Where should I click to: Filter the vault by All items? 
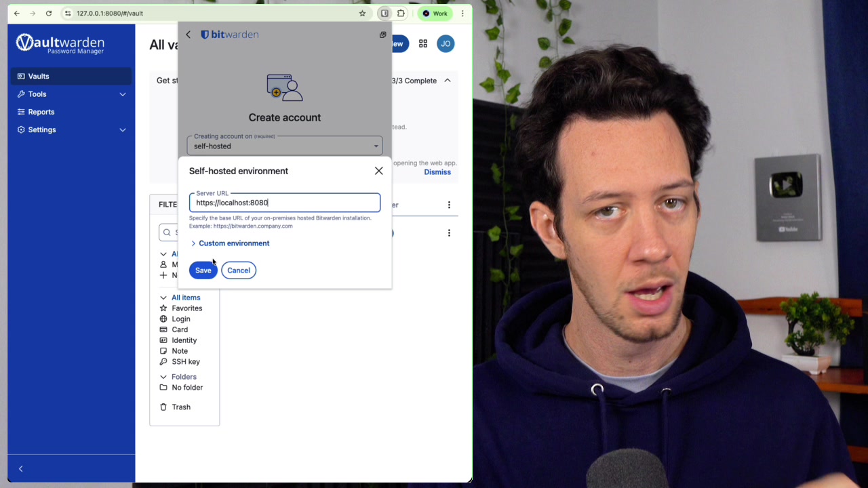(186, 298)
